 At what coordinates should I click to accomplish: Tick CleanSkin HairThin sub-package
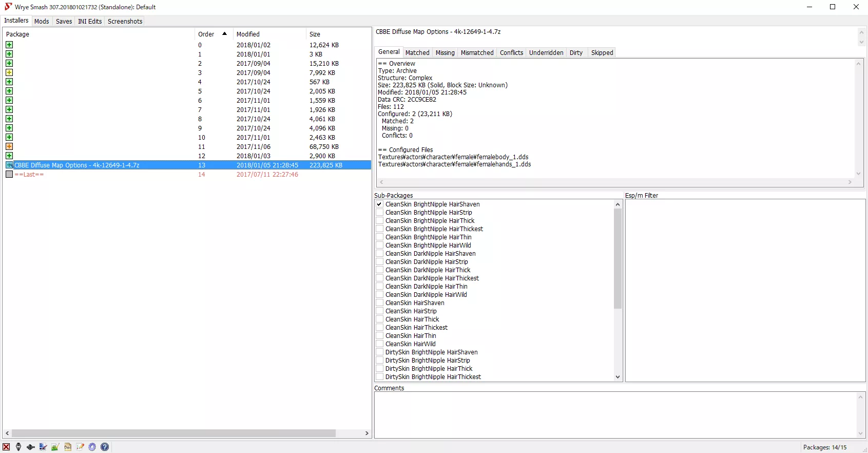380,335
